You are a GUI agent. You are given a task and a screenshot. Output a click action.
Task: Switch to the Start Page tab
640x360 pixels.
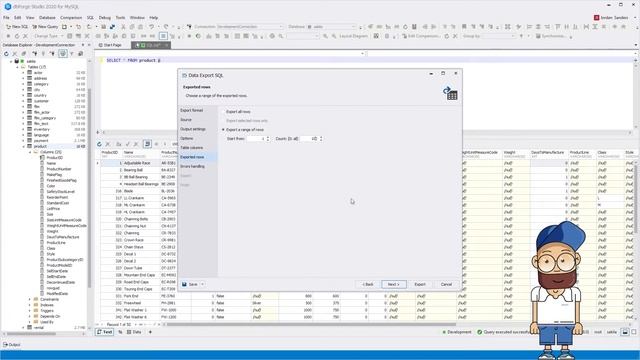[110, 45]
